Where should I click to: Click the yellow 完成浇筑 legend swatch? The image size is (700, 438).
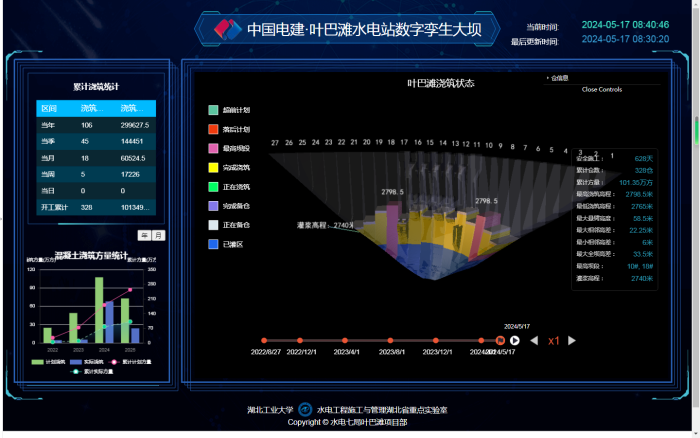point(213,167)
